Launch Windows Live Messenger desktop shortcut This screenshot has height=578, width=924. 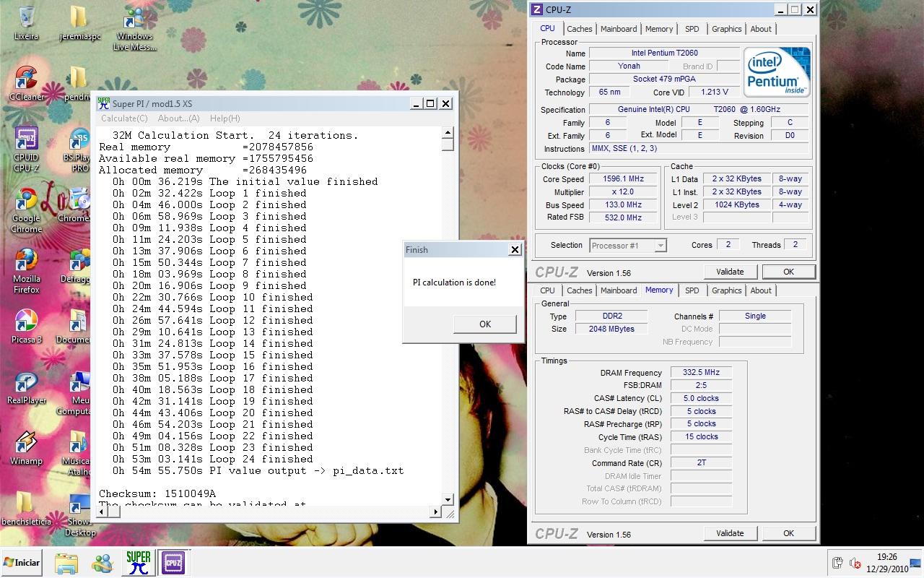click(x=134, y=27)
